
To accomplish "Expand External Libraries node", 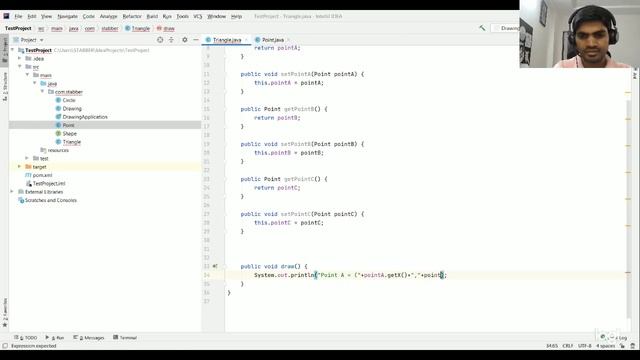I will point(12,192).
